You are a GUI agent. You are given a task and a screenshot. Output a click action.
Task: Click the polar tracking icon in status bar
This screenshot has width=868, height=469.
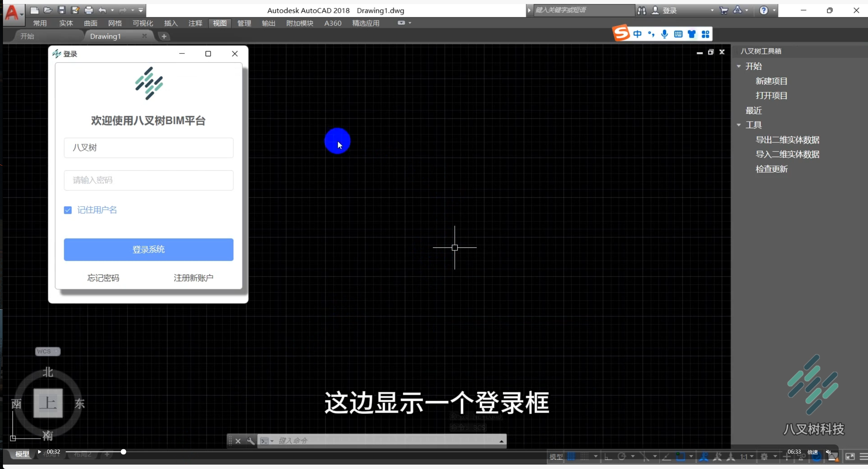click(x=622, y=457)
